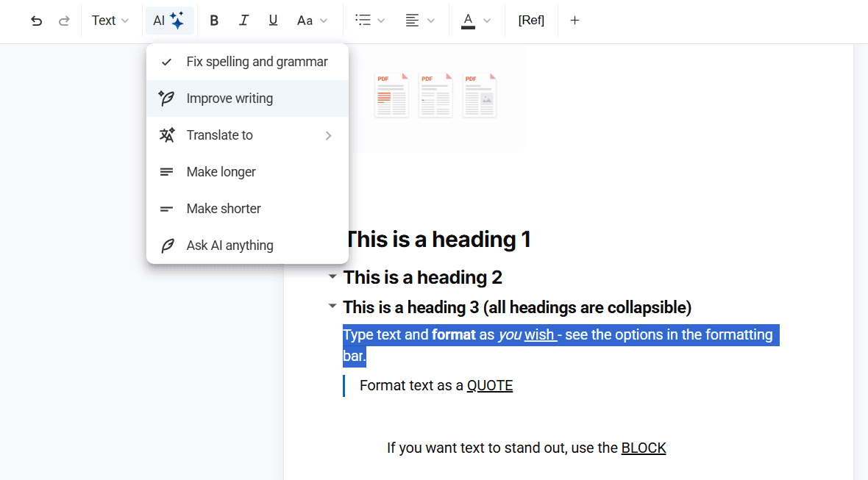Toggle Underline formatting
The image size is (868, 480).
273,21
